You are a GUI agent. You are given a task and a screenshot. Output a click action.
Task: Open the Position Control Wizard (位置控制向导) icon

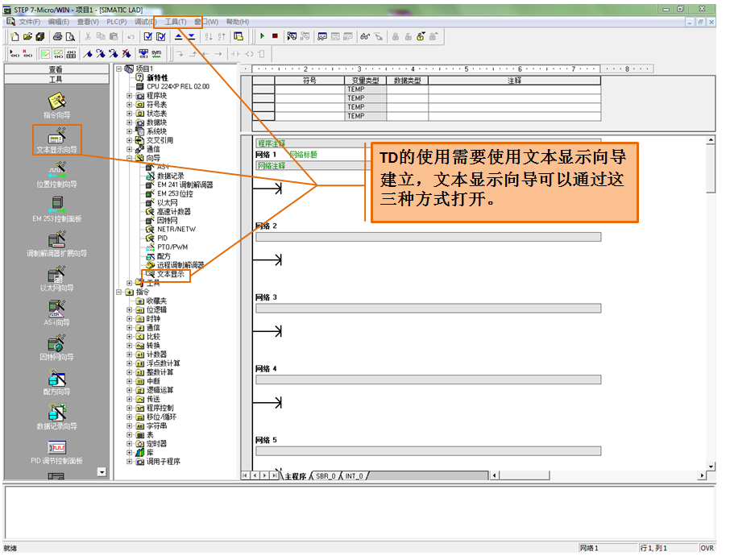coord(56,175)
